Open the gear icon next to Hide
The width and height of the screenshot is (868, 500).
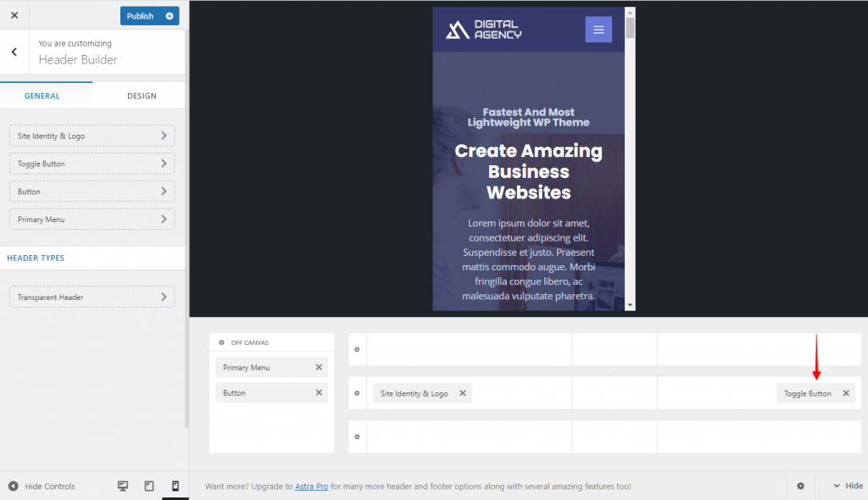[x=800, y=486]
